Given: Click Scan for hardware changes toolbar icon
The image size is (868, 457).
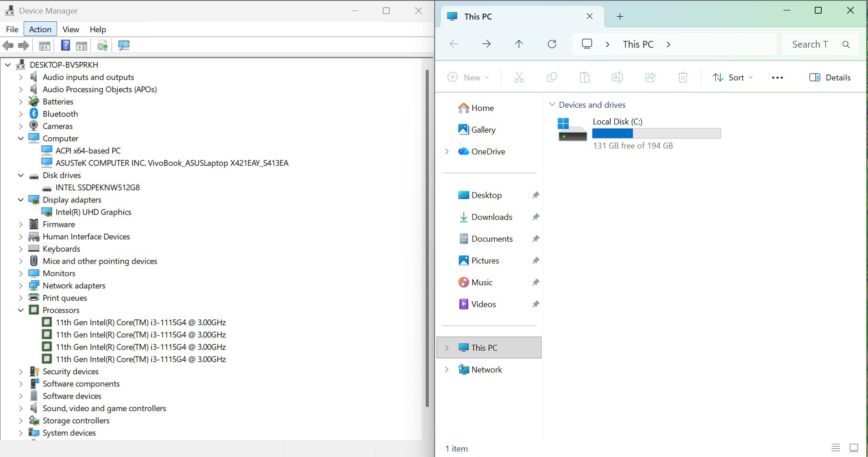Looking at the screenshot, I should (124, 45).
